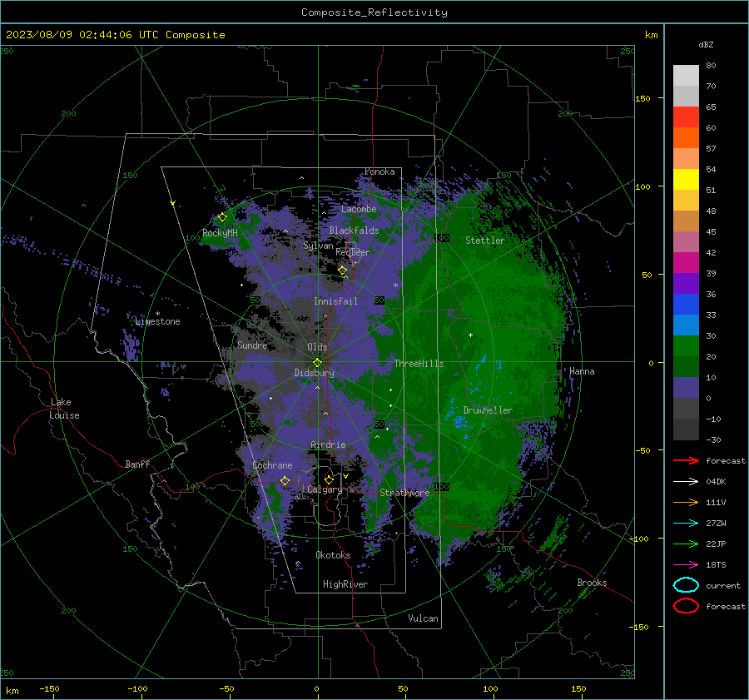Click the yellow diamond marker below RedDeer

tap(343, 271)
